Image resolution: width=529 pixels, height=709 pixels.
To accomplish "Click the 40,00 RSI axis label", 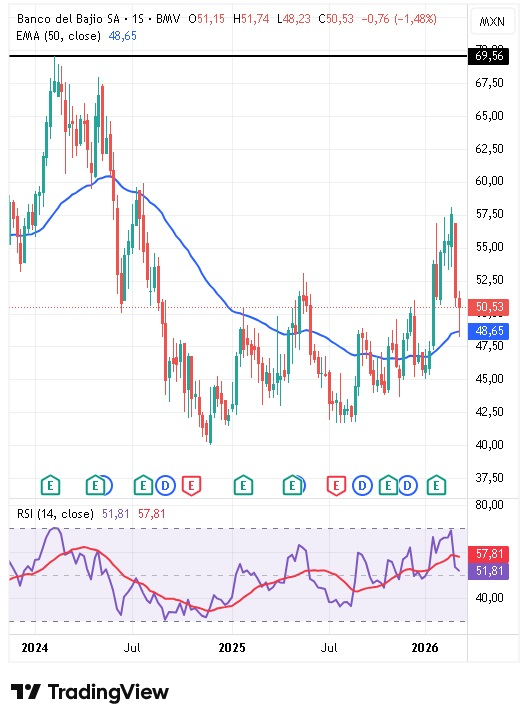I will (x=489, y=597).
